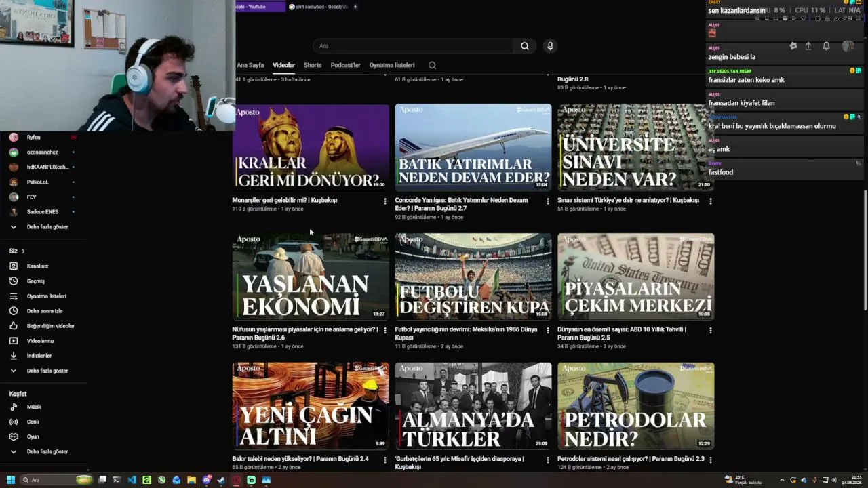The height and width of the screenshot is (488, 868).
Task: Open the Oynatma listeleri tab
Action: click(392, 66)
